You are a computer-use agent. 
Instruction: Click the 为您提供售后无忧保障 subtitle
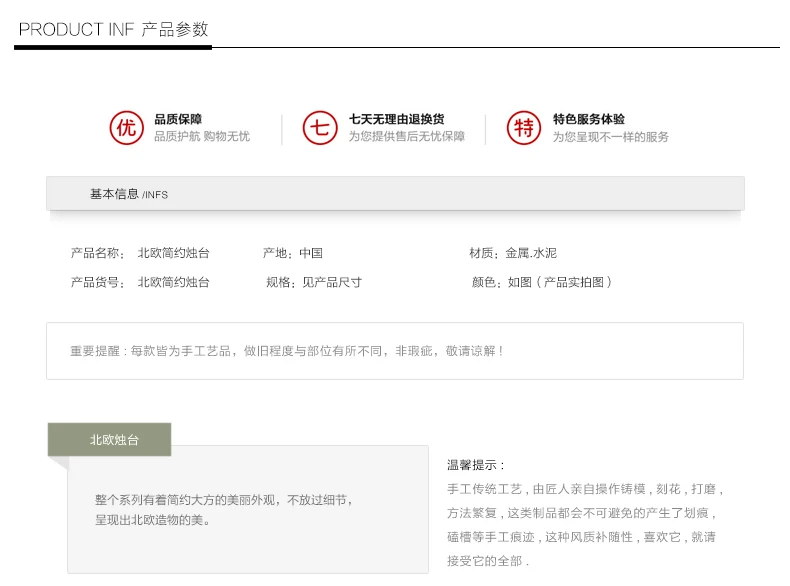407,137
